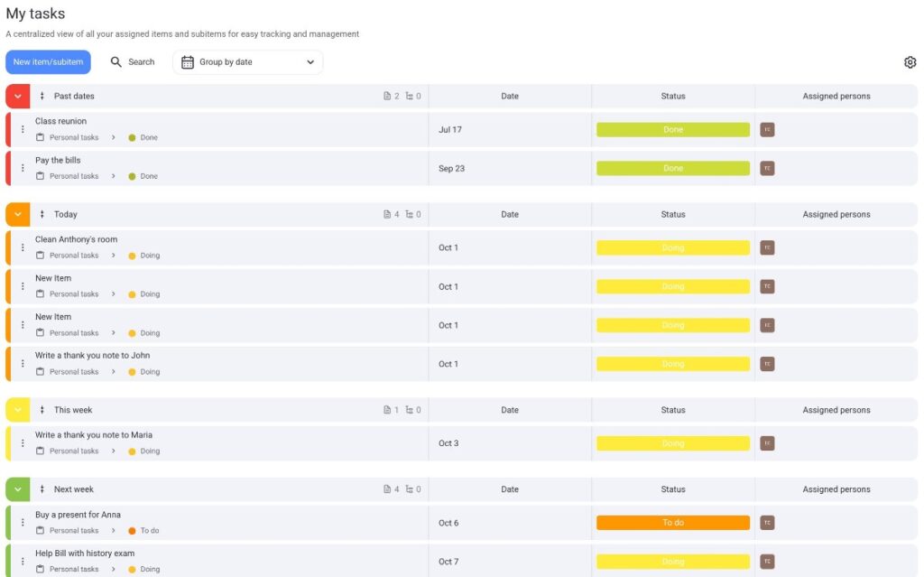Click the sort arrows icon beside Past dates
The image size is (924, 577).
click(x=42, y=96)
